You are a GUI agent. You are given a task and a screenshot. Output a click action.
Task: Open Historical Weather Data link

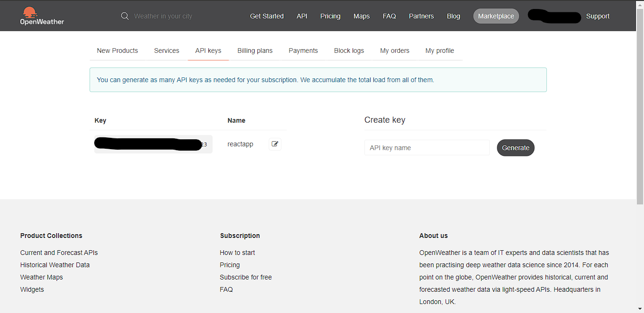(55, 265)
